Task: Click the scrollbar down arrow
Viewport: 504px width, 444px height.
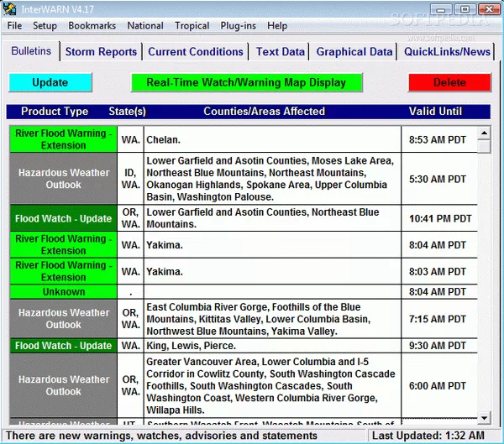Action: click(484, 418)
